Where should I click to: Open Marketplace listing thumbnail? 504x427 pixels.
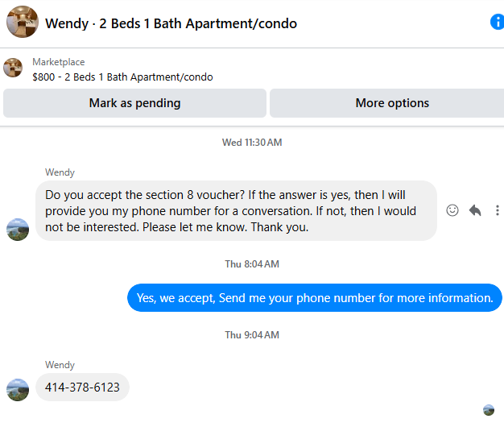coord(13,68)
